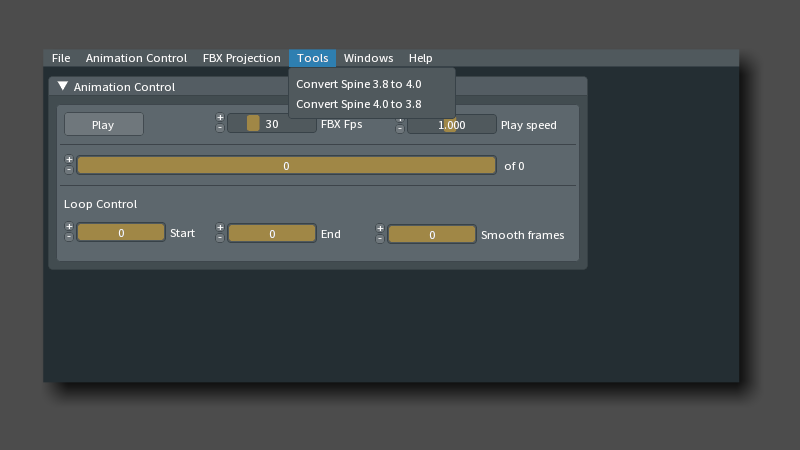Increase loop End value with plus
The image size is (800, 450).
click(220, 228)
